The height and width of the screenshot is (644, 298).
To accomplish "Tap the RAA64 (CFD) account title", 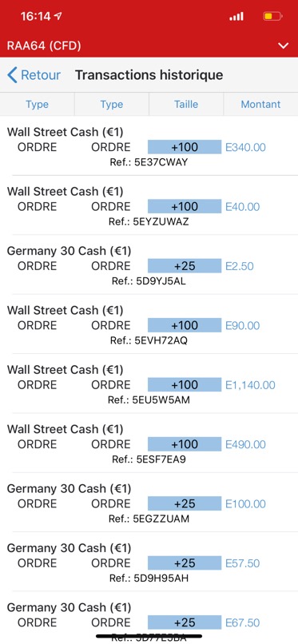I will (44, 46).
